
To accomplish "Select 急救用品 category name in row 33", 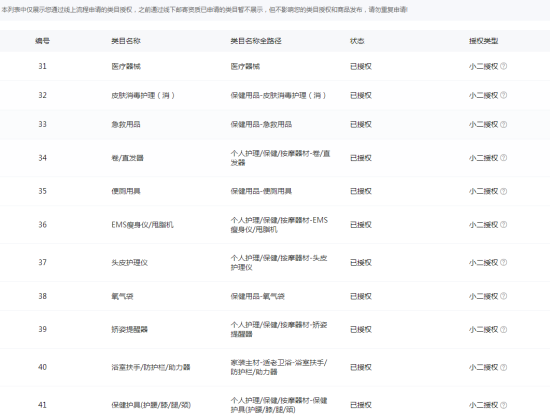I will 126,124.
